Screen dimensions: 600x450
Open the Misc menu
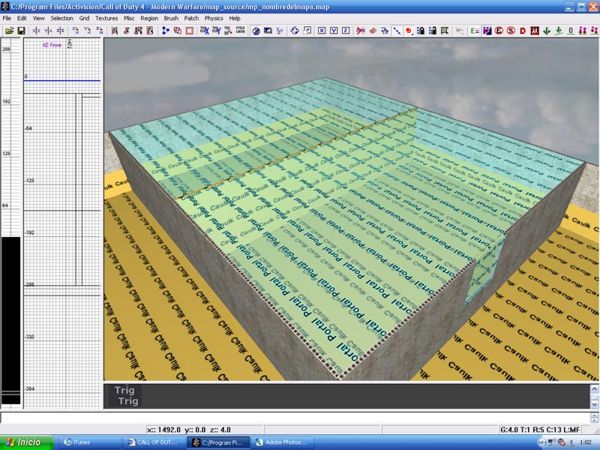pyautogui.click(x=129, y=18)
